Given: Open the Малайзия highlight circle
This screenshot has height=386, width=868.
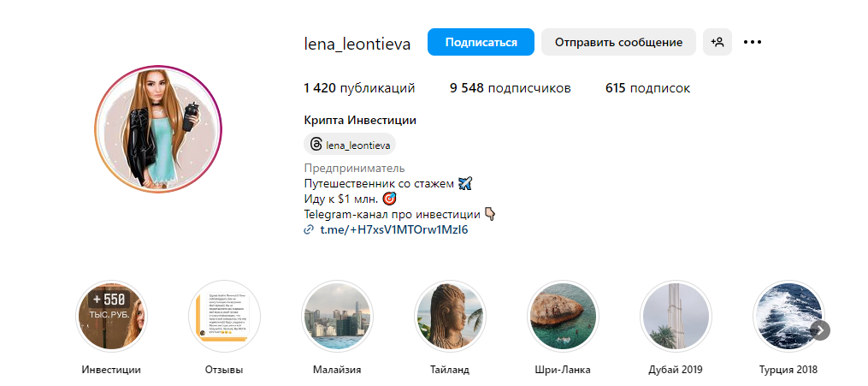Looking at the screenshot, I should (337, 316).
